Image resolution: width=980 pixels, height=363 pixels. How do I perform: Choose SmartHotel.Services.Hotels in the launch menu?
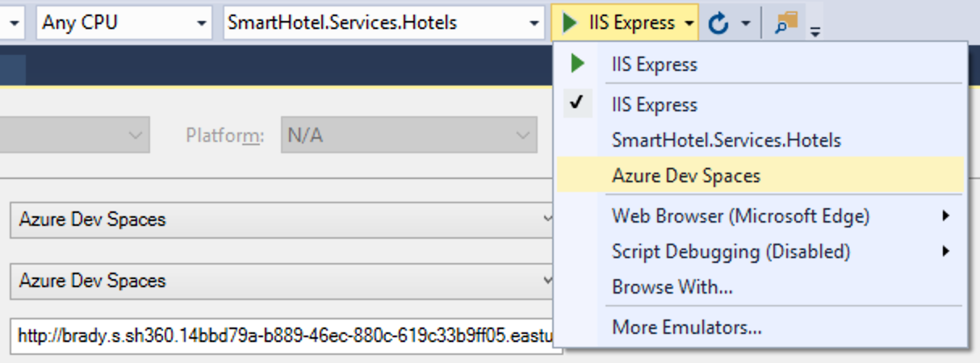[x=760, y=140]
